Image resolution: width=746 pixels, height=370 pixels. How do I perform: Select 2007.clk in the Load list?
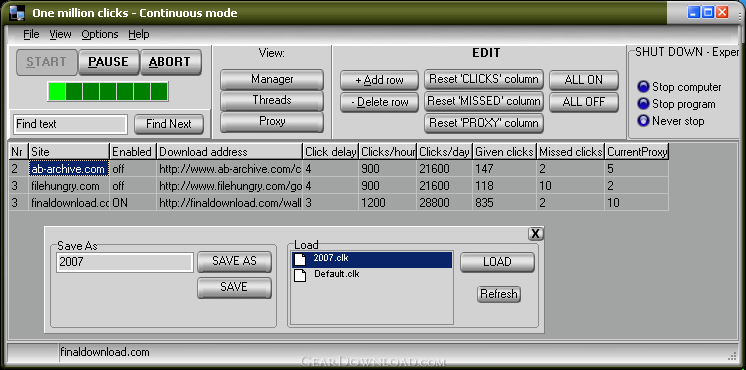tap(372, 259)
